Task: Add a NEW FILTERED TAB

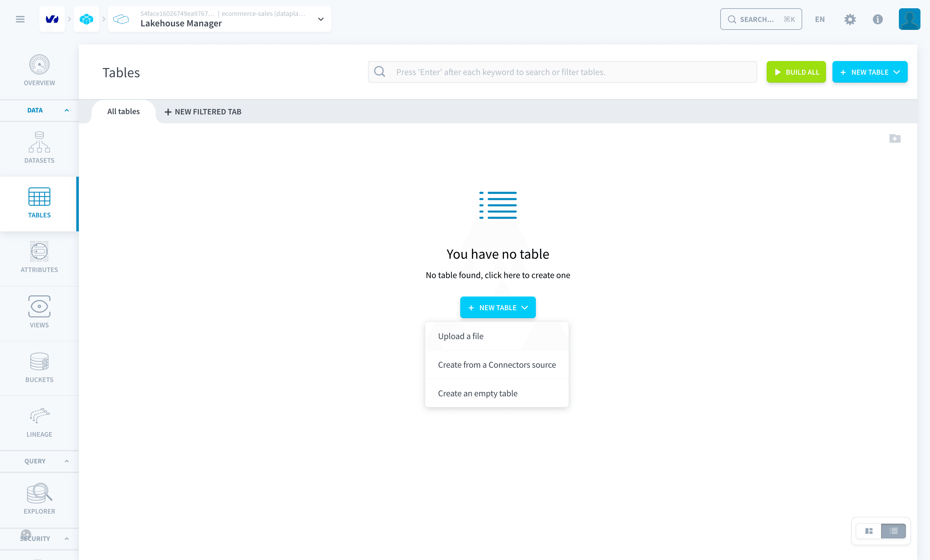Action: [x=203, y=112]
